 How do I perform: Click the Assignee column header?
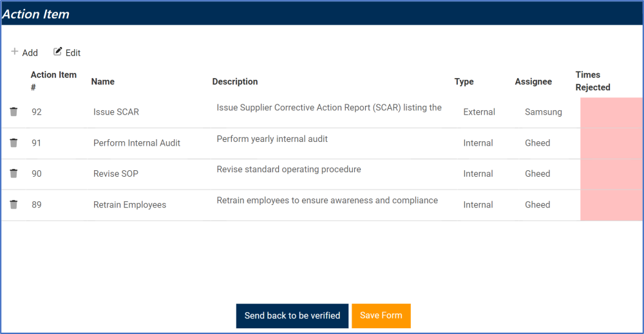533,81
